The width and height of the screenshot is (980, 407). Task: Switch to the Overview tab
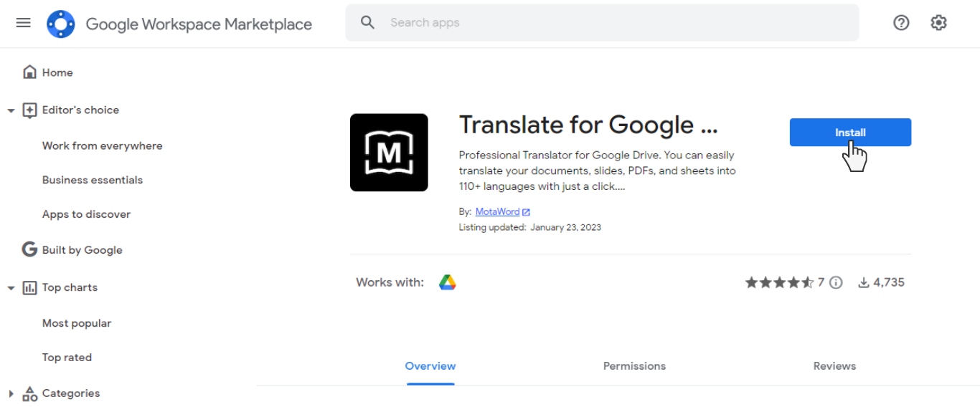pyautogui.click(x=430, y=366)
